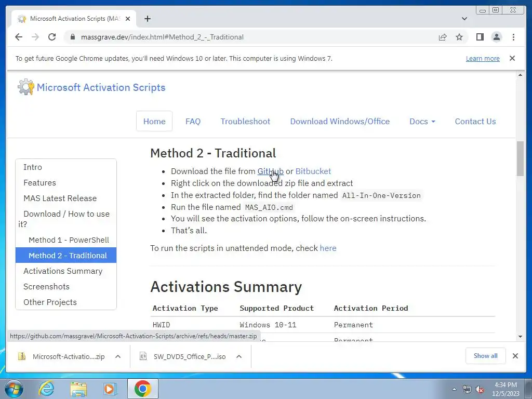The height and width of the screenshot is (399, 532).
Task: Open the Contact Us page
Action: (x=475, y=121)
